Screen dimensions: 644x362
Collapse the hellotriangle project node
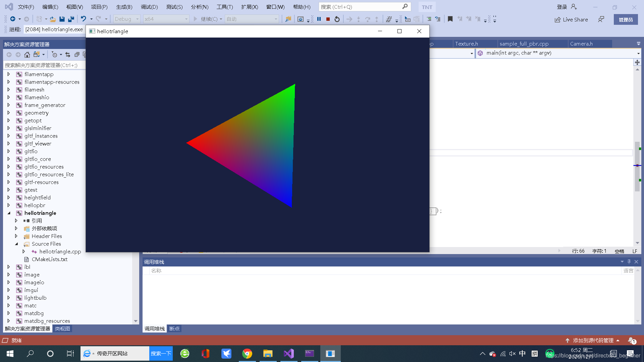(x=9, y=213)
